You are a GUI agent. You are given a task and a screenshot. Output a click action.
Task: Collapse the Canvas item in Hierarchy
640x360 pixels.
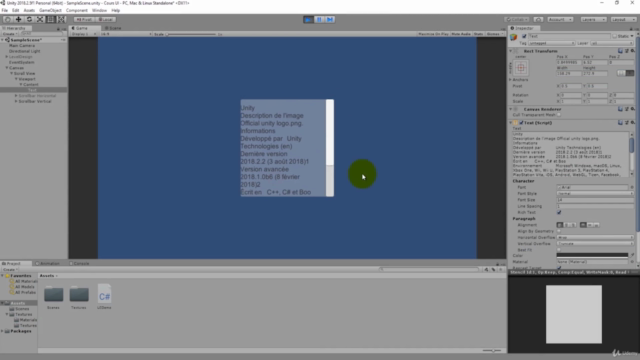coord(7,68)
